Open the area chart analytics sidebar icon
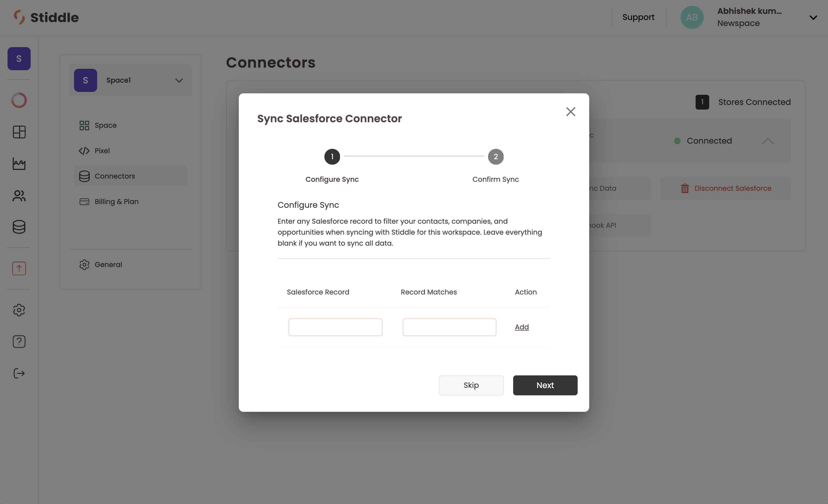Image resolution: width=828 pixels, height=504 pixels. pyautogui.click(x=19, y=164)
